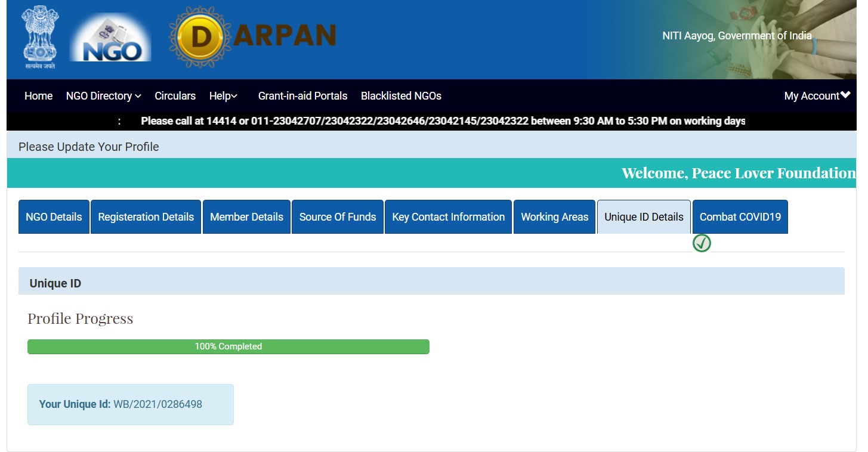Click the 100% Completed progress bar
Image resolution: width=868 pixels, height=452 pixels.
click(228, 346)
